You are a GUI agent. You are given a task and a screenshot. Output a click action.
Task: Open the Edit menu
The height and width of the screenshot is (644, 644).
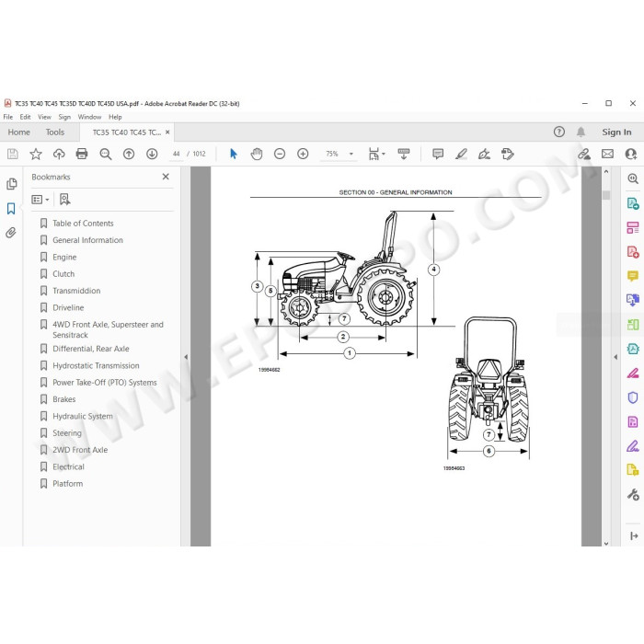click(x=25, y=117)
